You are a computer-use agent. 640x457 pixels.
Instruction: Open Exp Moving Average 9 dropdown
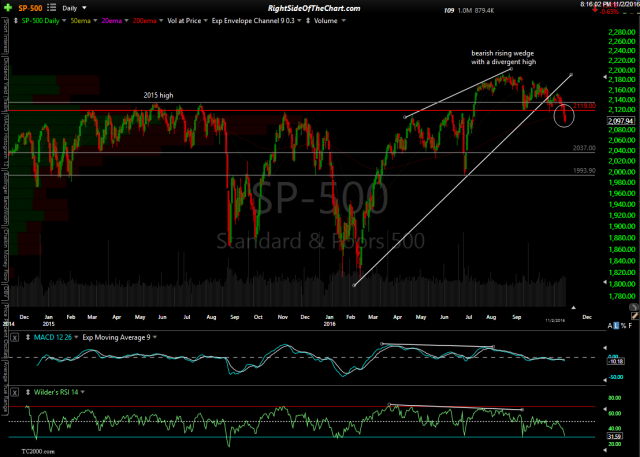pos(155,337)
